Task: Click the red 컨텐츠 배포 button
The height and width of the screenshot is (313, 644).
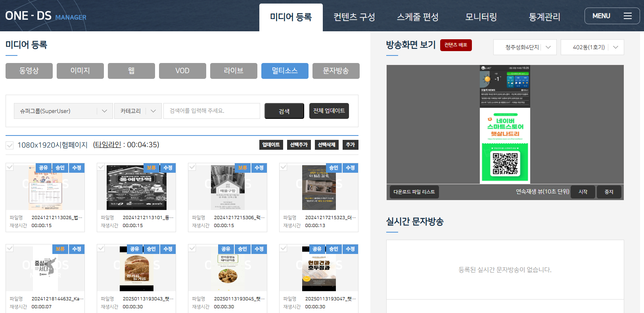Action: tap(456, 45)
